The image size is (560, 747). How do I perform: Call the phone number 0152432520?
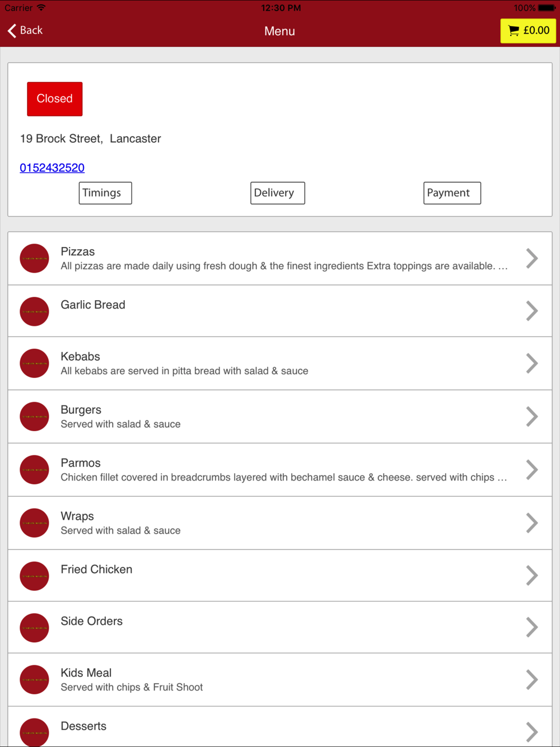pos(52,168)
